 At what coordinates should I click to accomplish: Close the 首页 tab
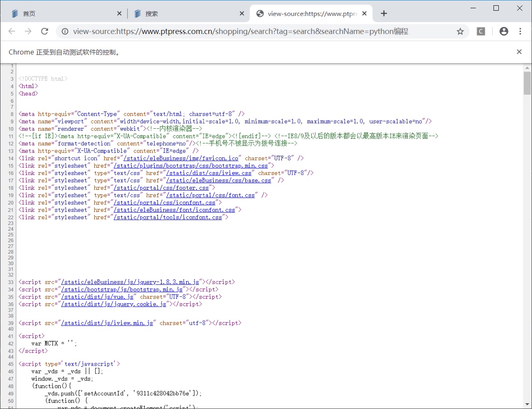click(x=119, y=14)
